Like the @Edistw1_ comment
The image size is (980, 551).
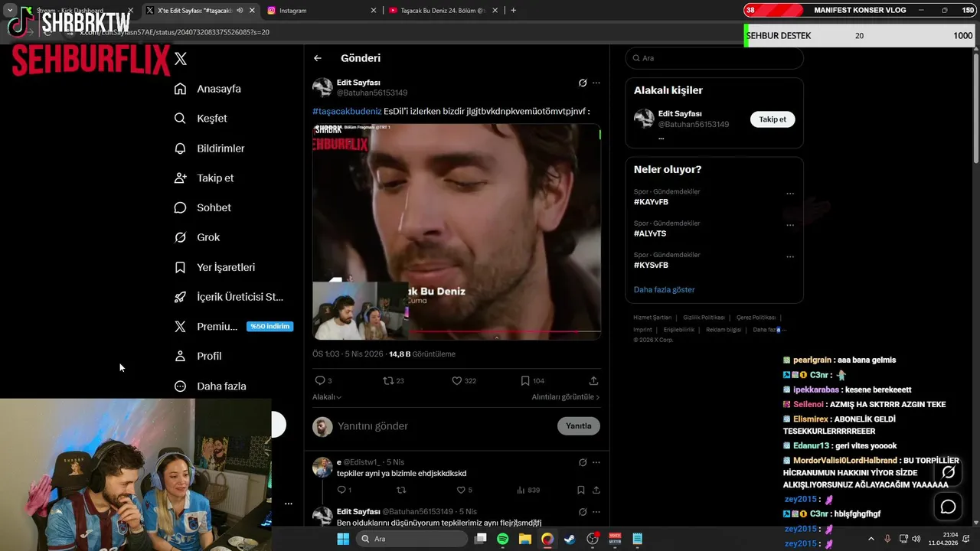coord(464,490)
